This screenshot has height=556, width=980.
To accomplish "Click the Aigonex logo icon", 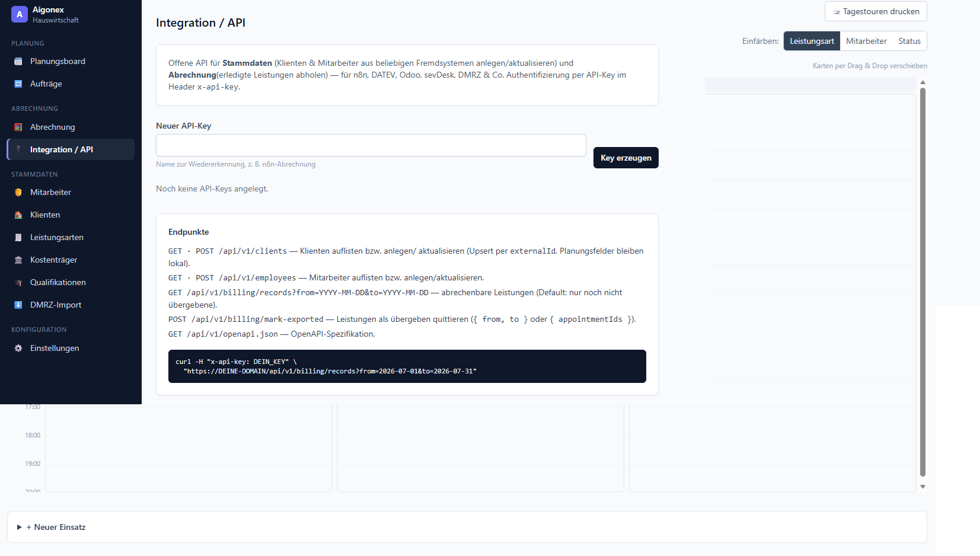I will point(20,14).
